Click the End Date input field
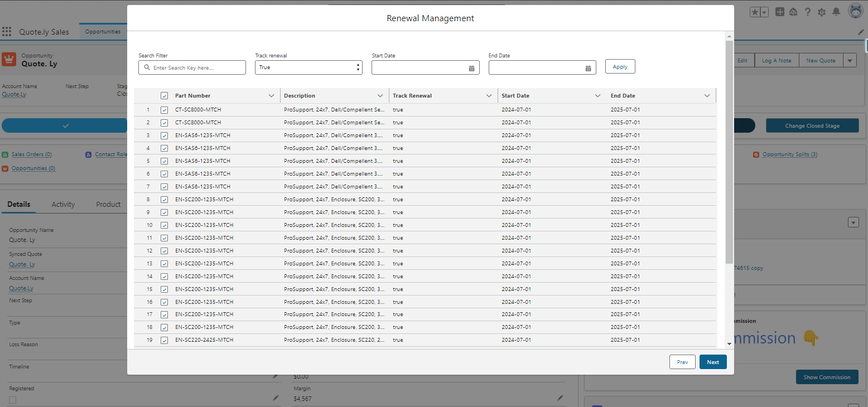The height and width of the screenshot is (407, 868). [542, 67]
